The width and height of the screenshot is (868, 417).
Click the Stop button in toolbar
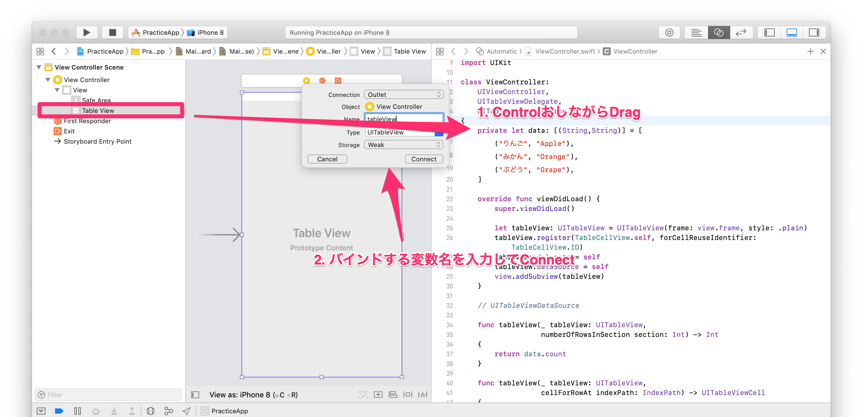[x=113, y=33]
